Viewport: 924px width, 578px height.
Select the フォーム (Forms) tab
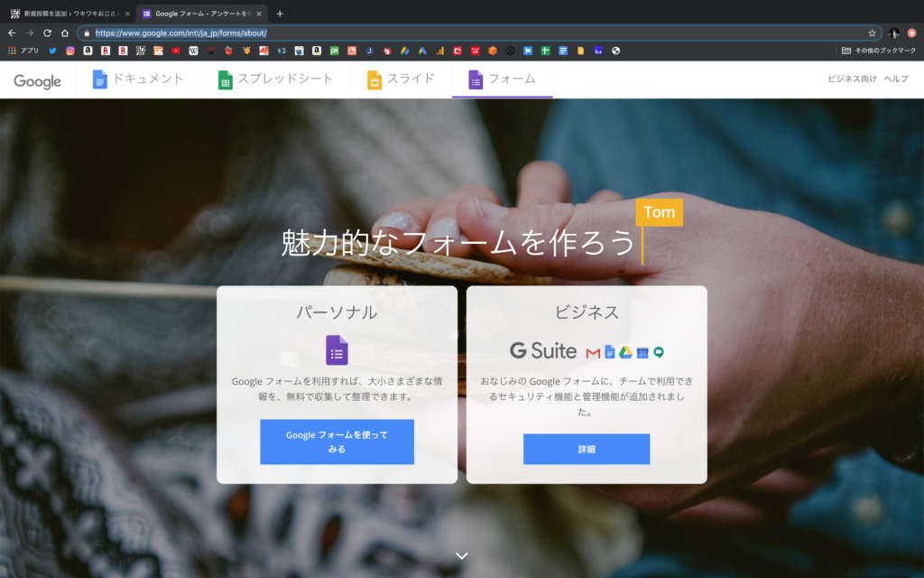502,79
